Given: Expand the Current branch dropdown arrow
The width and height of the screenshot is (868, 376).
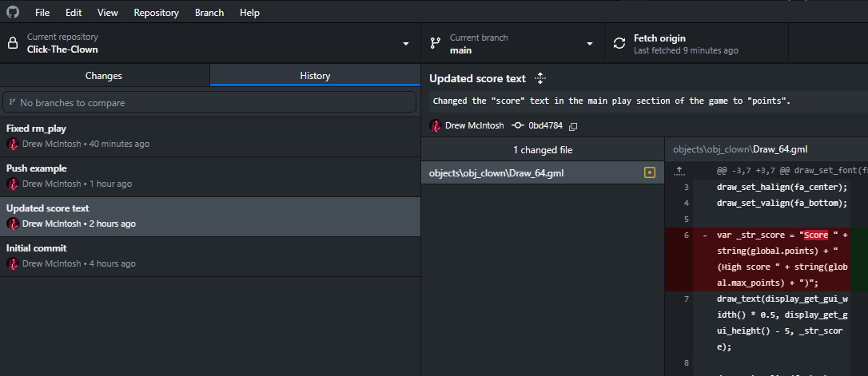Looking at the screenshot, I should (590, 43).
